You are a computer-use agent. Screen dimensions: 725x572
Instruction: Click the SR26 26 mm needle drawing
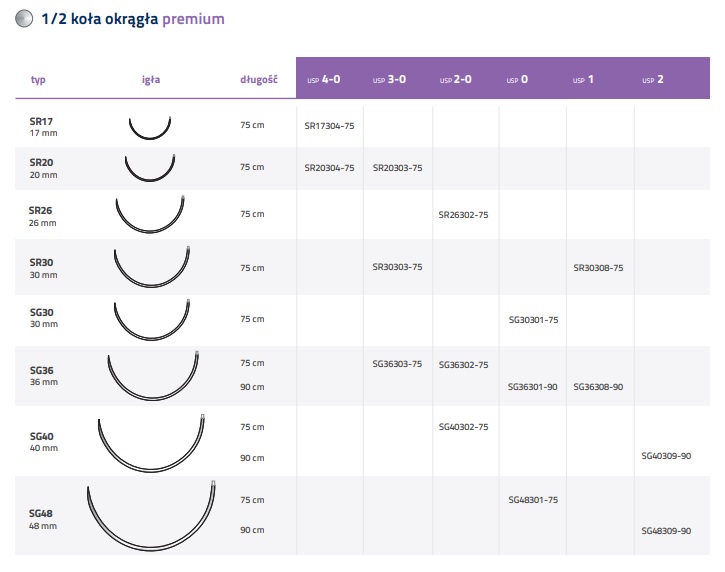tap(151, 213)
